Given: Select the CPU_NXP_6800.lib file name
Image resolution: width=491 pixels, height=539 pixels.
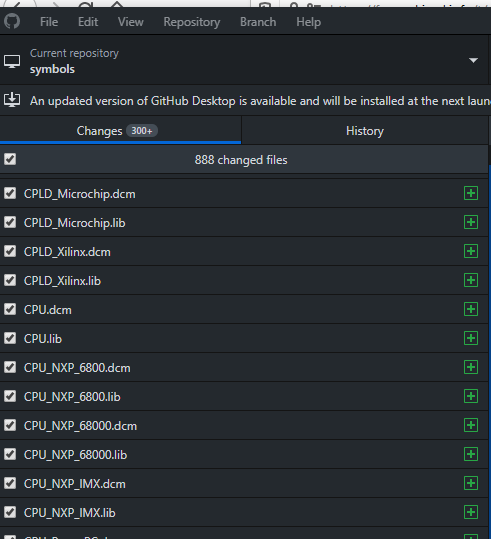Looking at the screenshot, I should [x=72, y=397].
